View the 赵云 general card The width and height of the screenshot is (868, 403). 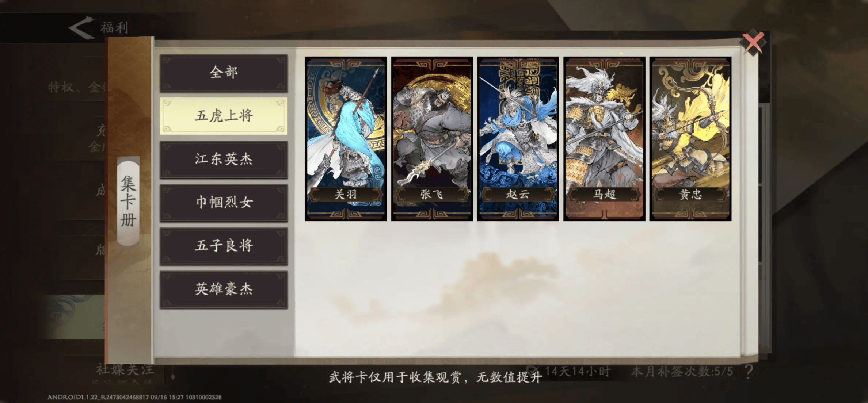coord(518,139)
